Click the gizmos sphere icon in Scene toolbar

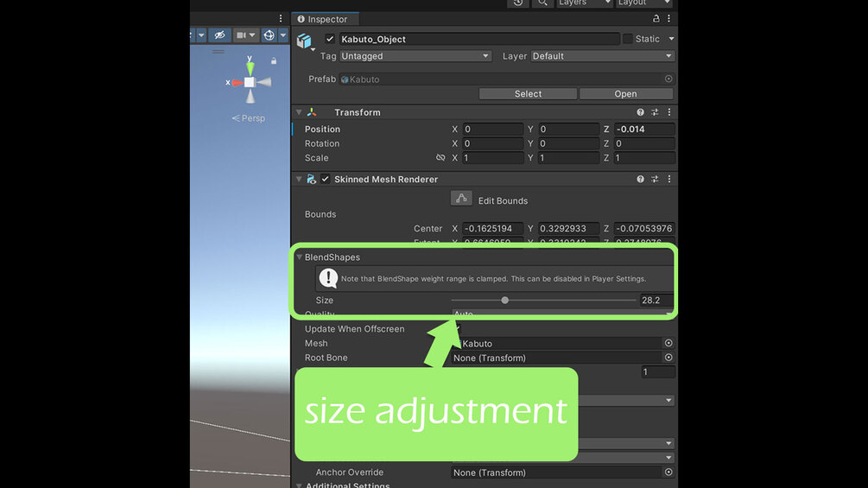pyautogui.click(x=269, y=35)
